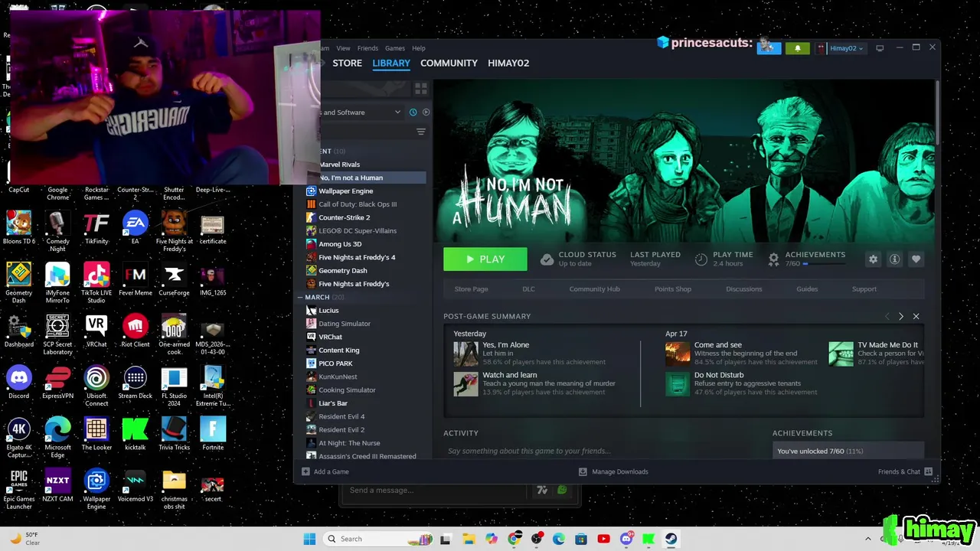Show previous post-game summary page
Screen dimensions: 980x551
pyautogui.click(x=887, y=316)
